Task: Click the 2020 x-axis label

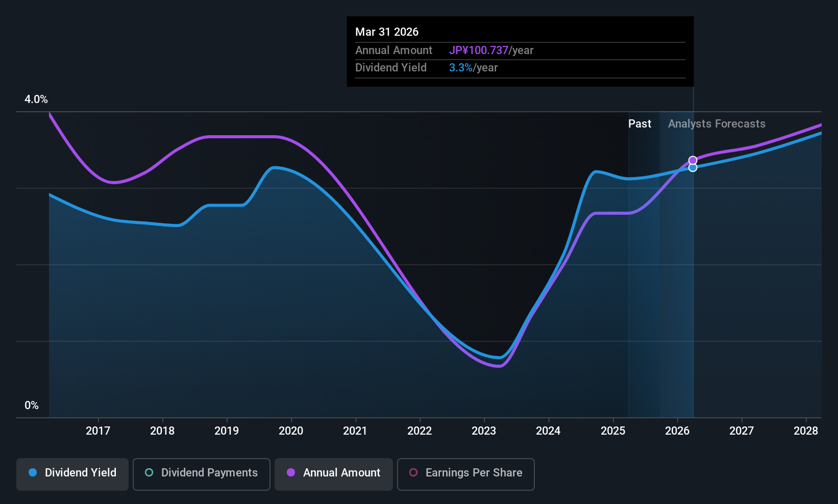Action: coord(291,431)
